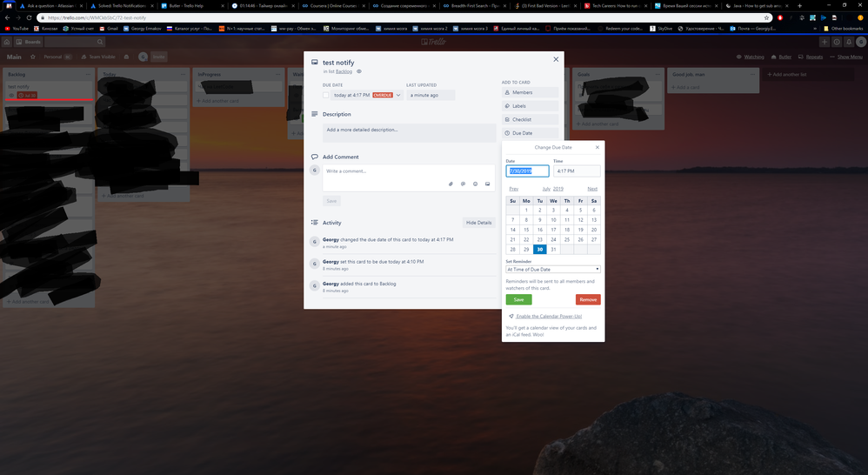The width and height of the screenshot is (868, 475).
Task: Click the description text area
Action: (409, 133)
